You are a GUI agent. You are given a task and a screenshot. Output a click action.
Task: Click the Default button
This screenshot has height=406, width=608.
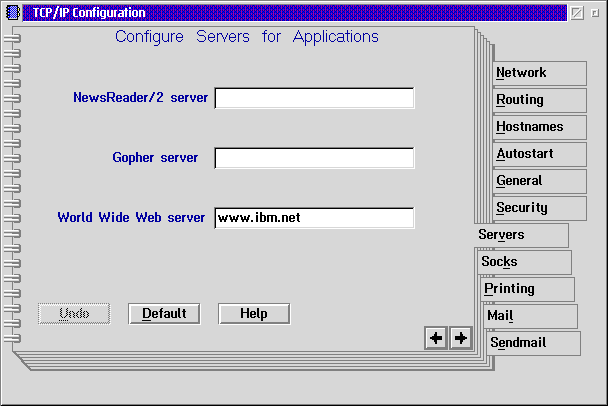(164, 313)
